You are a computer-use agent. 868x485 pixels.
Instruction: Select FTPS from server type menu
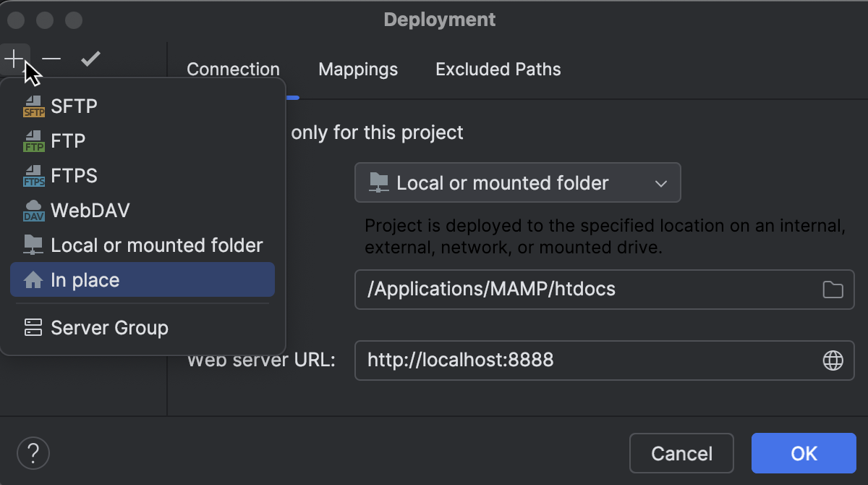tap(74, 175)
